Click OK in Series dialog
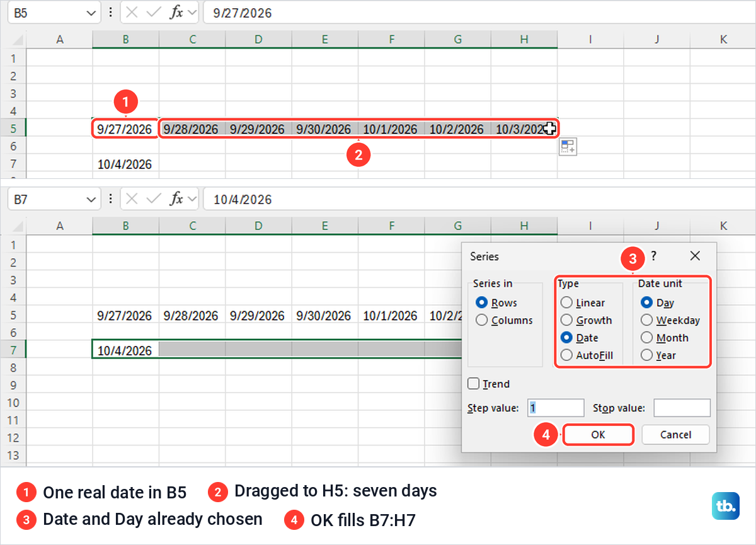756x545 pixels. [598, 435]
